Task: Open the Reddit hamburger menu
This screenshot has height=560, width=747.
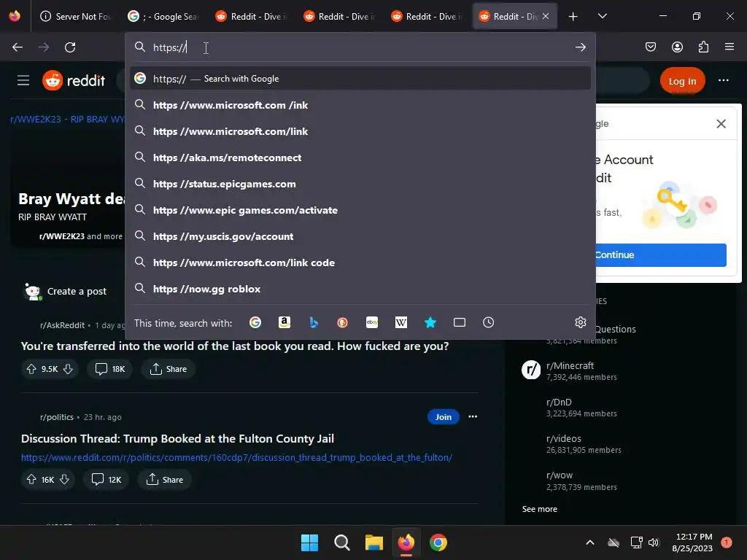Action: click(23, 80)
